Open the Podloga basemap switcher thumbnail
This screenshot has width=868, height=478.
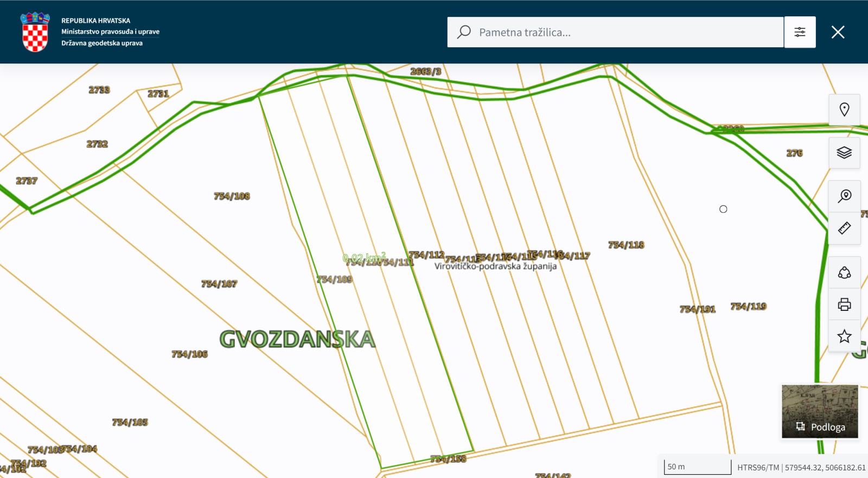tap(820, 411)
